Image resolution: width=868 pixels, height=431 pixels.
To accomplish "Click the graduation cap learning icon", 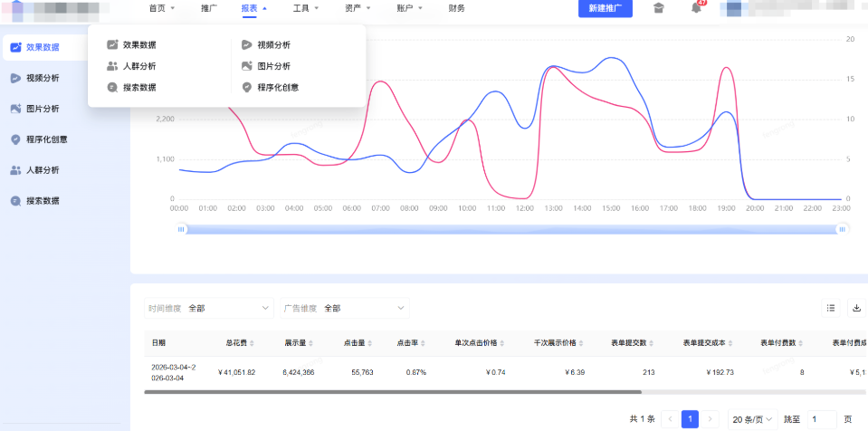I will pyautogui.click(x=658, y=8).
